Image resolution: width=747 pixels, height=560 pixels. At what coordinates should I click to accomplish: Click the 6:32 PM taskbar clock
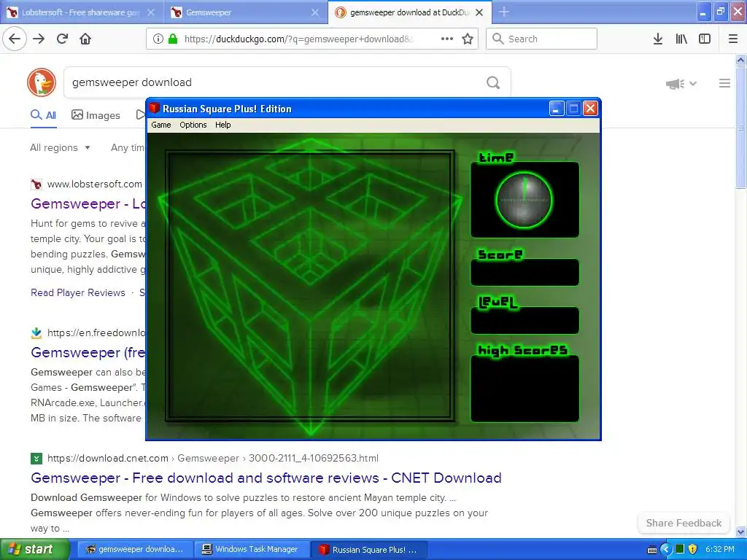[x=720, y=549]
